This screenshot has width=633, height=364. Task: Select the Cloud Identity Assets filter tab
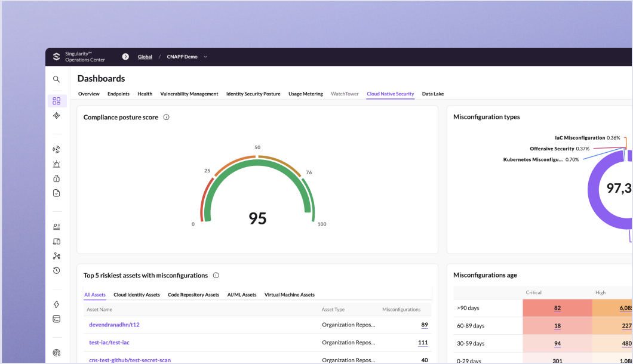[x=137, y=295]
